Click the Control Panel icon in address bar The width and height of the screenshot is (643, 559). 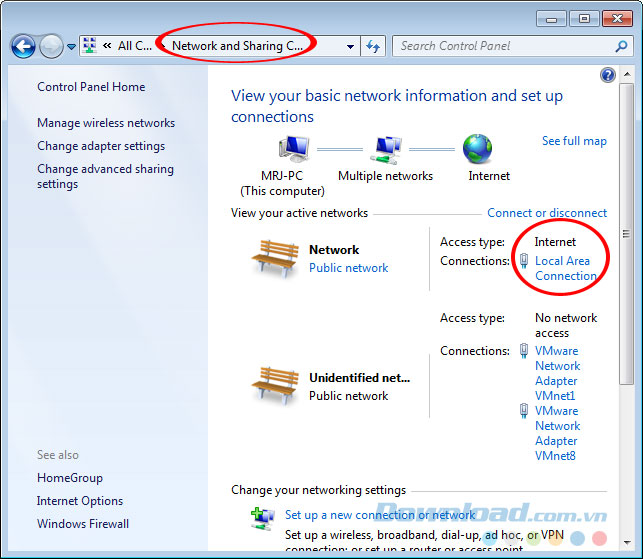click(x=89, y=46)
